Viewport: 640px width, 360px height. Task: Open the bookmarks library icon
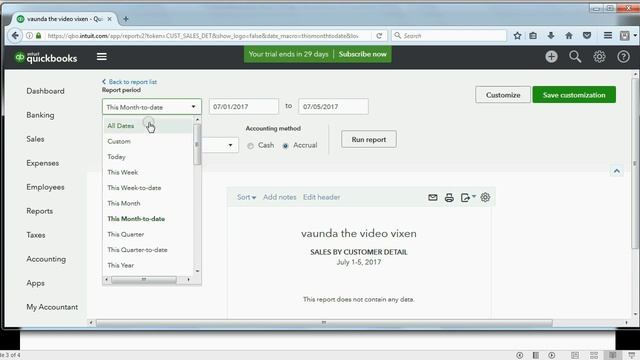click(533, 36)
